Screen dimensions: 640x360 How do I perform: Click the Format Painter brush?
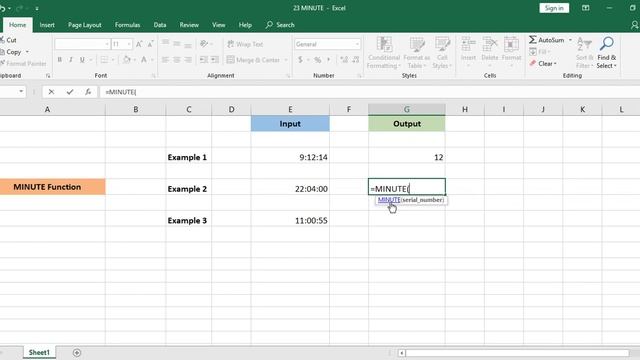[x=23, y=63]
